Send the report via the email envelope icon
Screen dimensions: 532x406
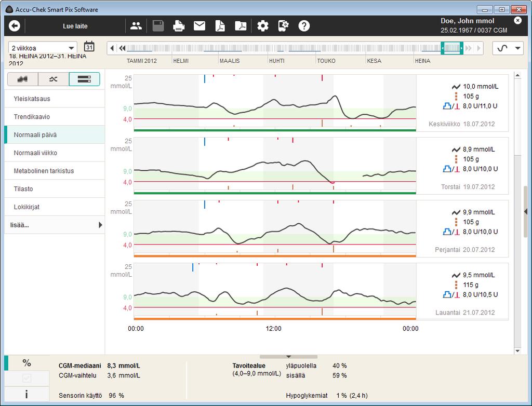(199, 26)
